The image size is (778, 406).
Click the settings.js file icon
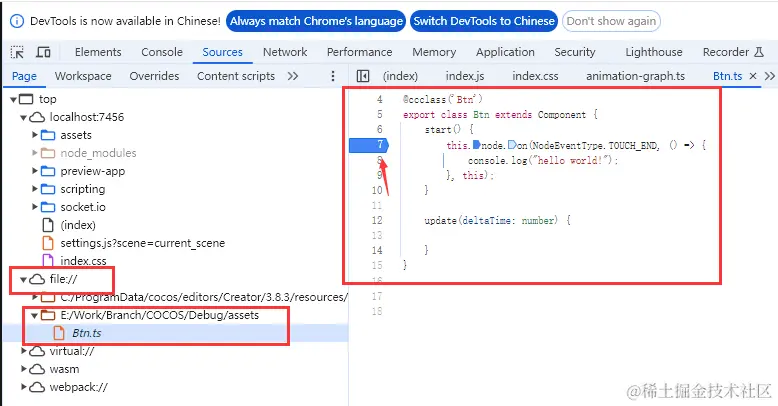(48, 243)
